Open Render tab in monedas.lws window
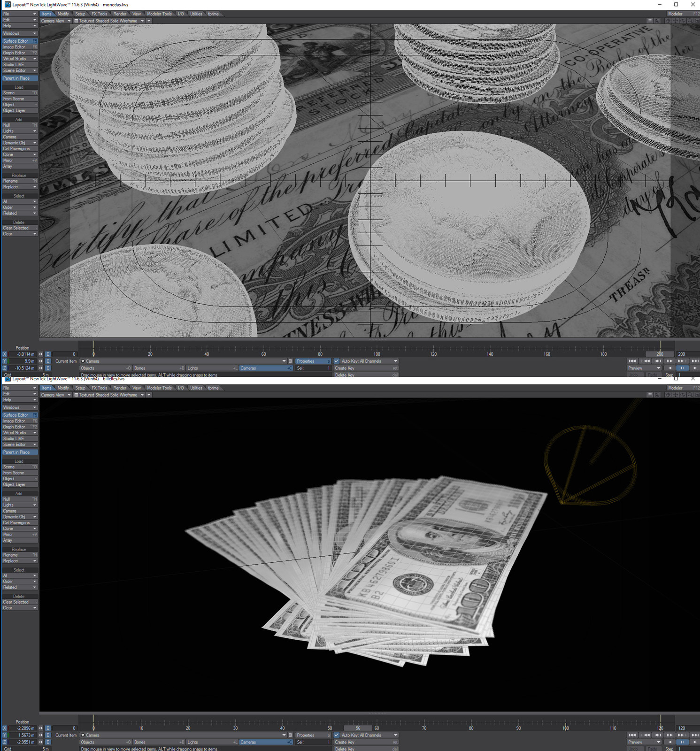Screen dimensions: 700x751 click(x=120, y=14)
